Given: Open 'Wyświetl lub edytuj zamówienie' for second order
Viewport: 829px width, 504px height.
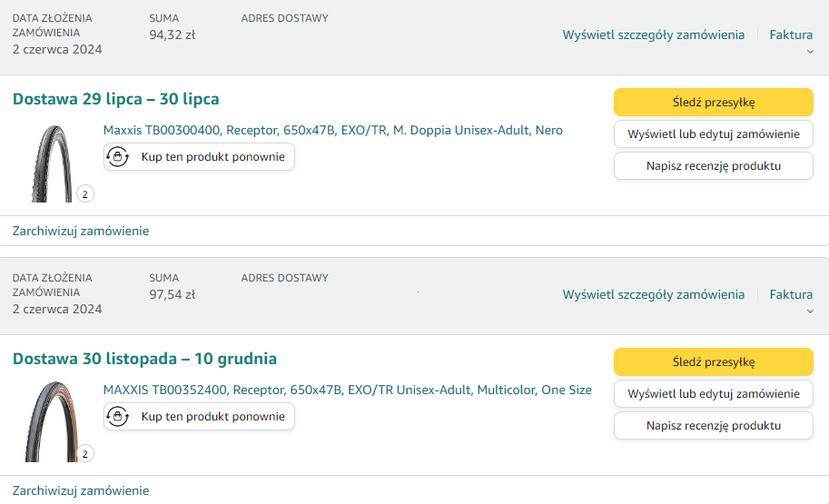Looking at the screenshot, I should [713, 394].
